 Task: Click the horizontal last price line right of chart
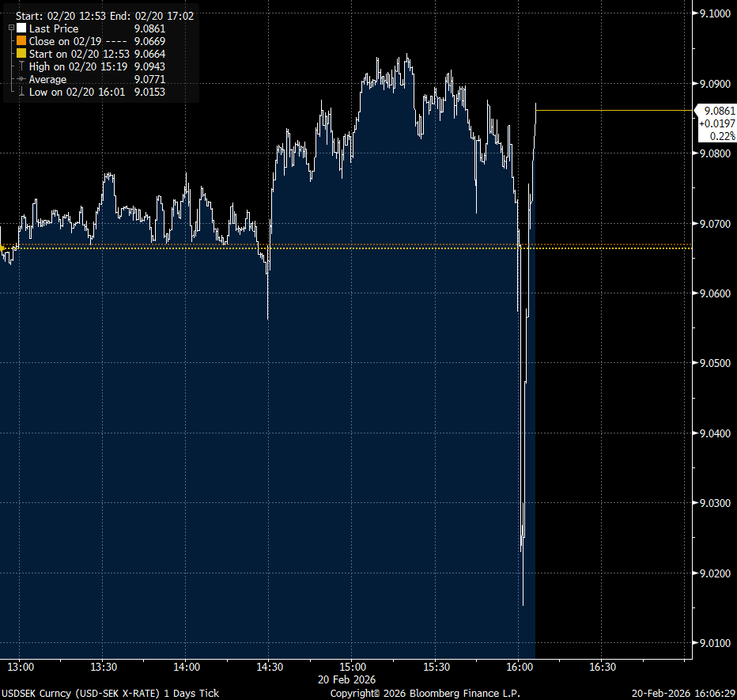614,111
